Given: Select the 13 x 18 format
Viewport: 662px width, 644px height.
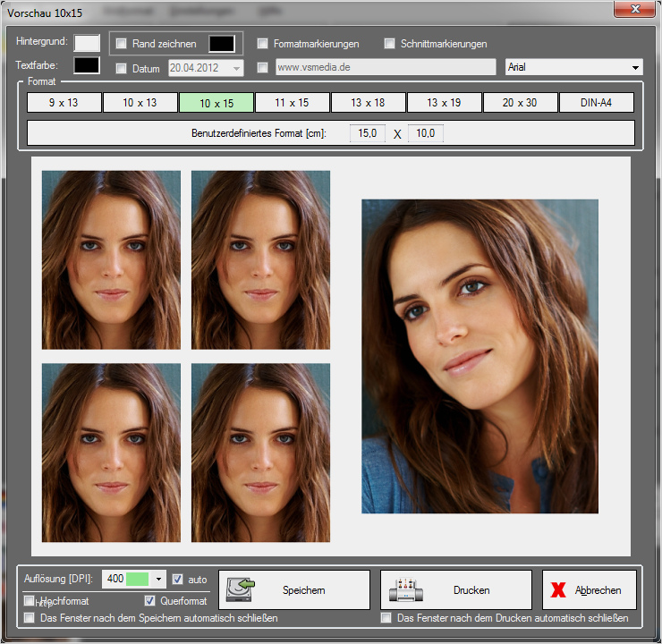Looking at the screenshot, I should [369, 103].
